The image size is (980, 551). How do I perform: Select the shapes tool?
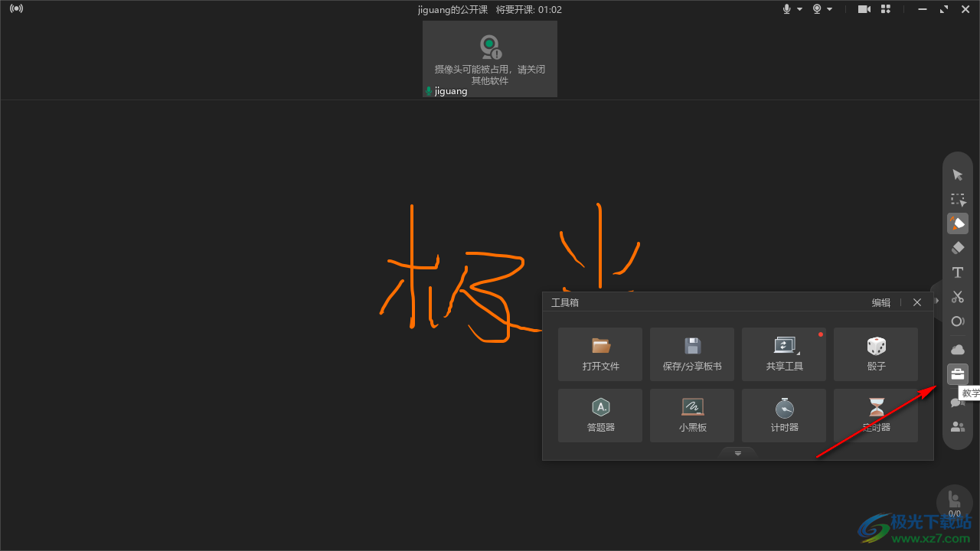tap(958, 321)
